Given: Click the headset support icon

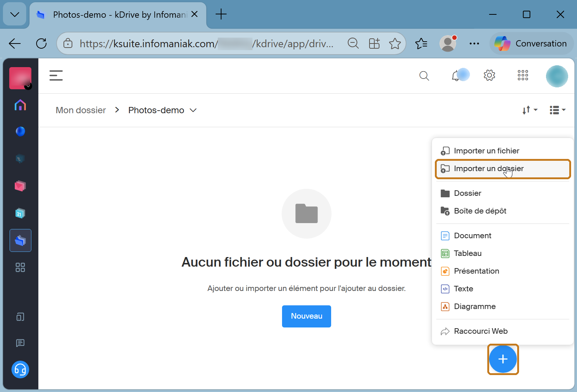Looking at the screenshot, I should [x=20, y=370].
